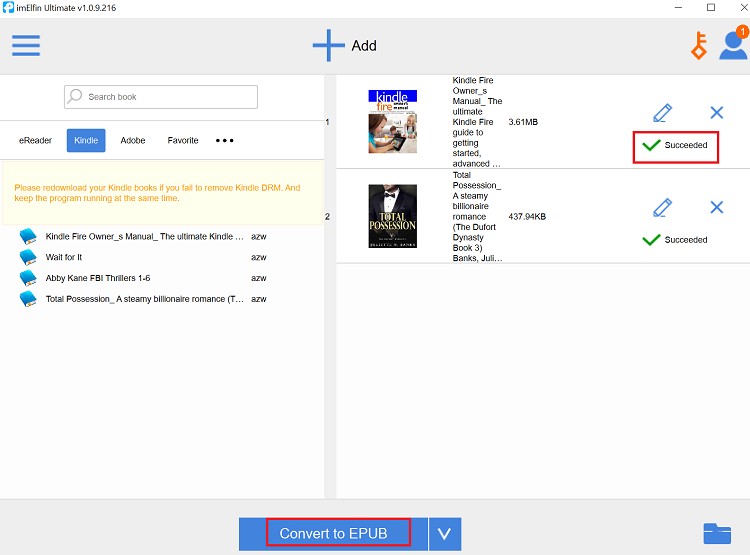The image size is (750, 555).
Task: Click book icon beside Kindle Fire Owner_s Manual row
Action: pos(28,236)
